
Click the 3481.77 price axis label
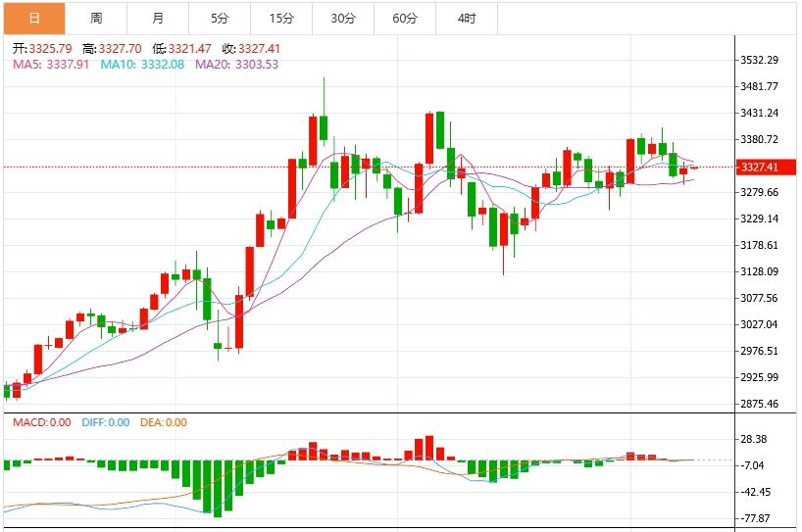coord(760,86)
